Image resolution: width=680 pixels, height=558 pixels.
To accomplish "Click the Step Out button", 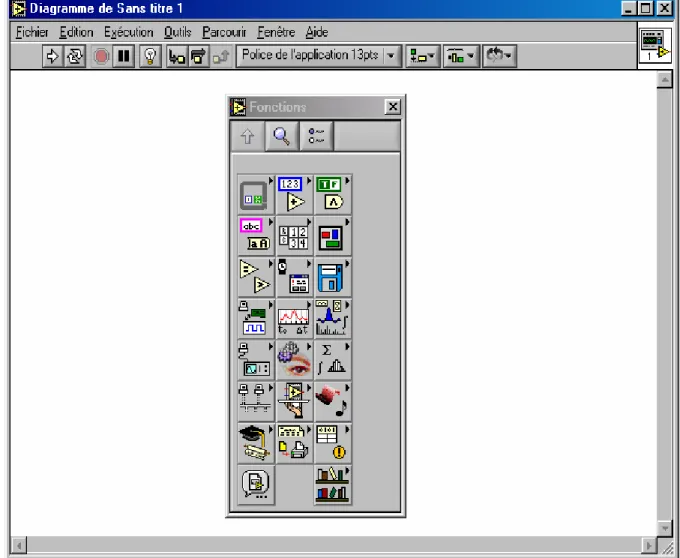I will point(221,56).
